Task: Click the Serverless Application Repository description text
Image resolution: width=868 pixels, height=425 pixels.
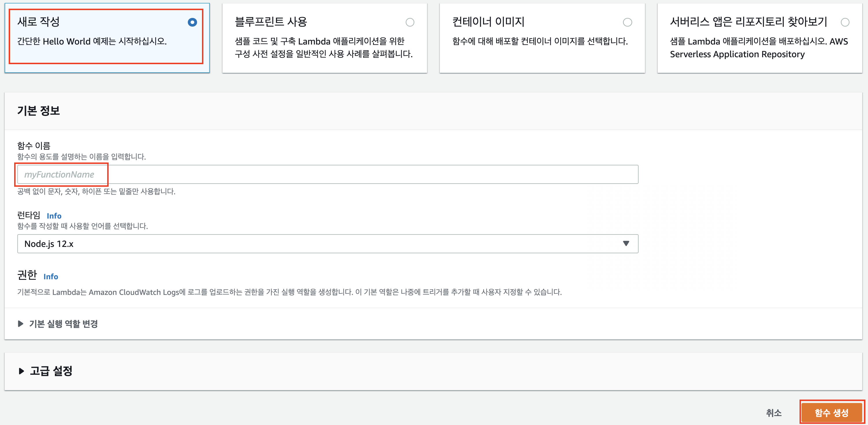Action: pyautogui.click(x=759, y=47)
